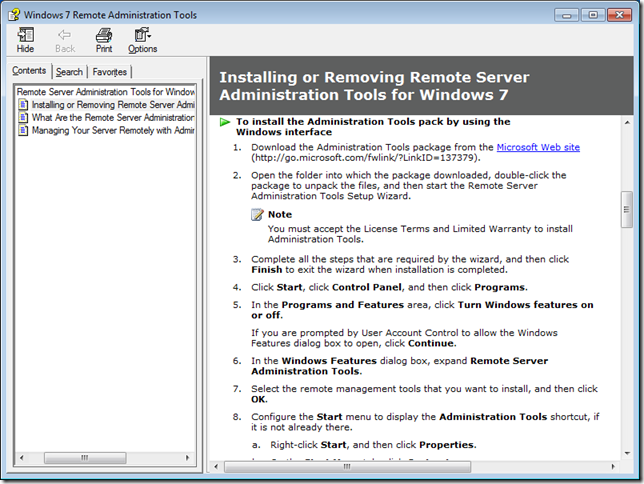The height and width of the screenshot is (484, 644).
Task: Switch to the Contents tab
Action: click(29, 71)
